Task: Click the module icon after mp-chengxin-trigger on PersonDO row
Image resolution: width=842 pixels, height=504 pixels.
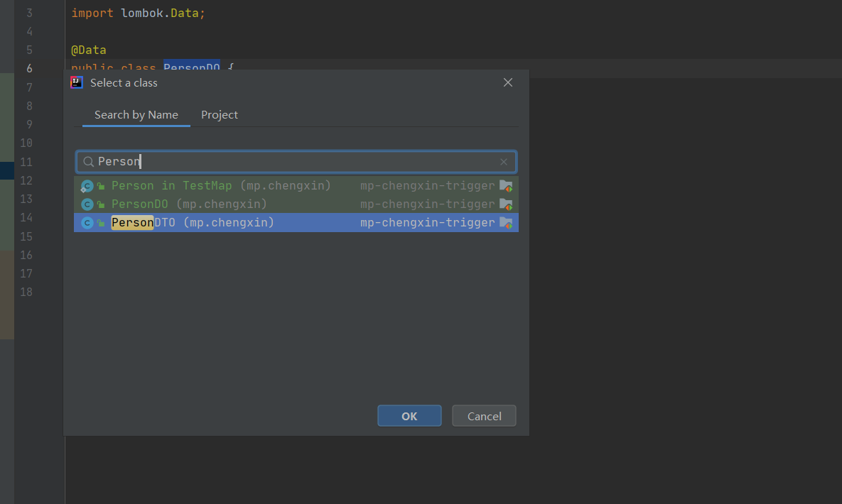Action: tap(506, 204)
